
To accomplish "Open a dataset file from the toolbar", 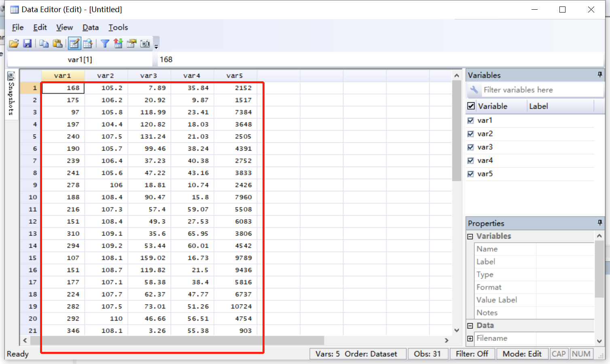I will tap(13, 43).
